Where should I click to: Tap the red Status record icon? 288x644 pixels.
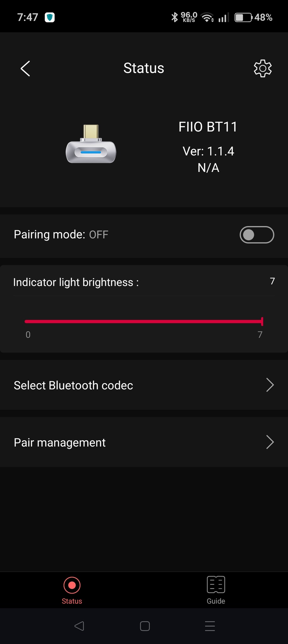72,585
